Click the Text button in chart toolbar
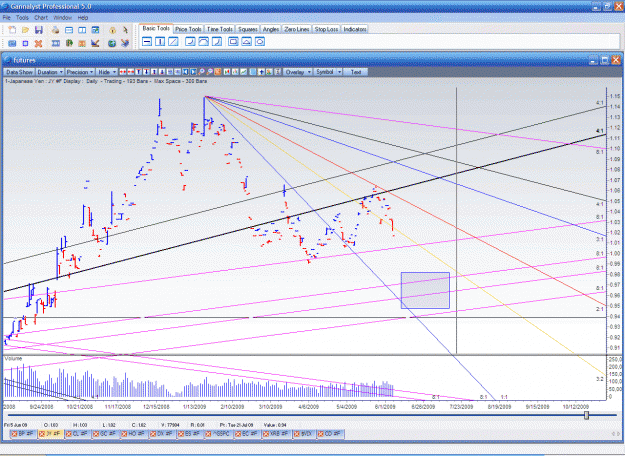625x456 pixels. 356,72
